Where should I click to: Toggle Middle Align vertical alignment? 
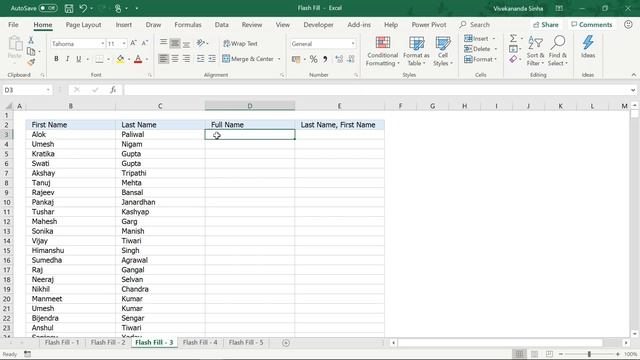coord(175,43)
